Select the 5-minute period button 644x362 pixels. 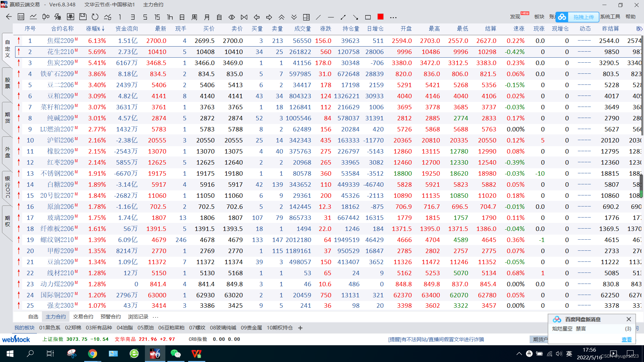[x=145, y=17]
